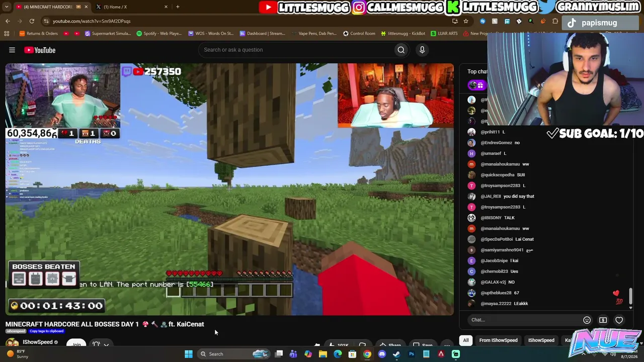
Task: Bookmark this page with the star icon
Action: (466, 21)
